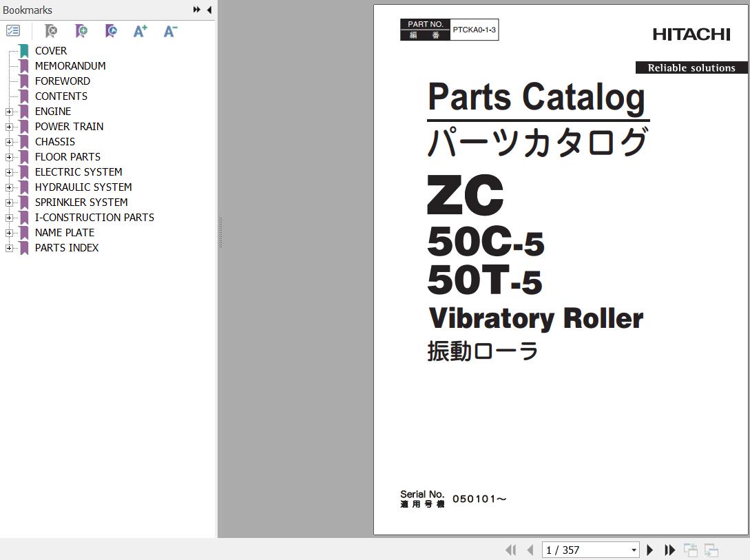750x560 pixels.
Task: Open the page number dropdown arrow
Action: pos(634,550)
